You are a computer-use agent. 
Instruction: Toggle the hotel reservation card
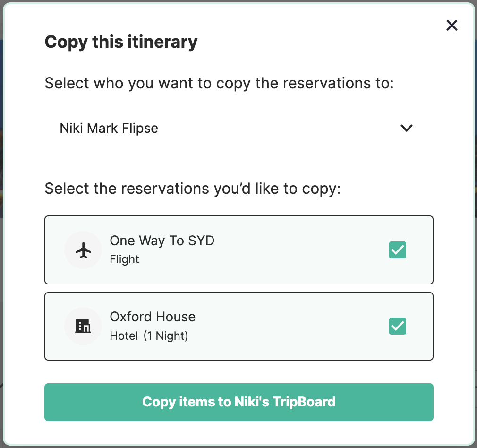[x=239, y=326]
